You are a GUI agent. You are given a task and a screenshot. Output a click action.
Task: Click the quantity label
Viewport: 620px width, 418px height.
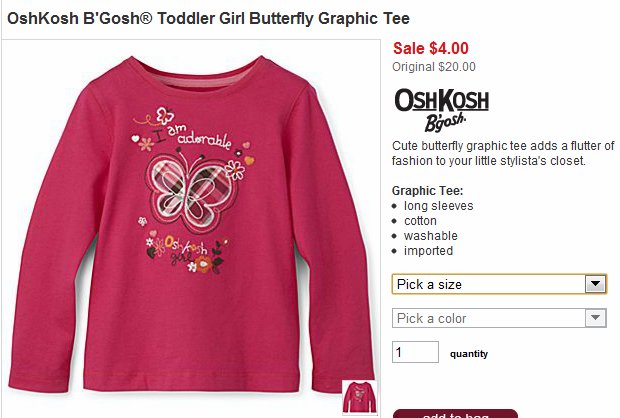[x=469, y=354]
